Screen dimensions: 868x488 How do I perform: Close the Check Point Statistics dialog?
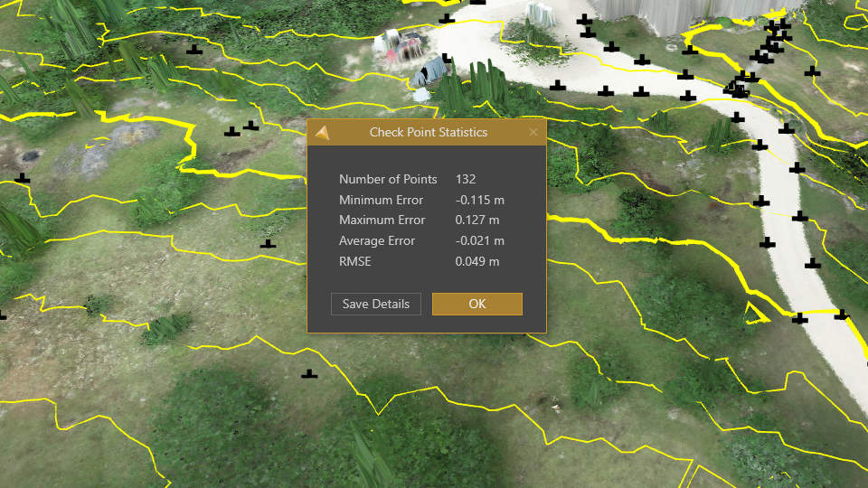pyautogui.click(x=533, y=132)
